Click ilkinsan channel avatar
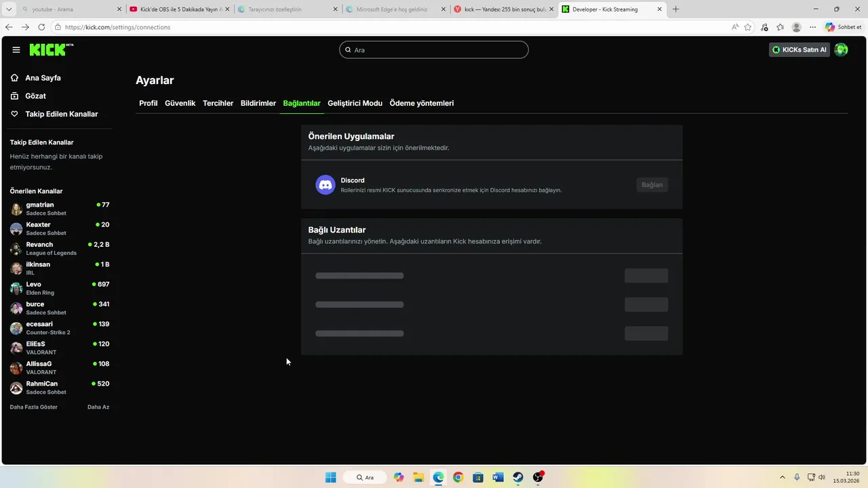 [x=16, y=268]
